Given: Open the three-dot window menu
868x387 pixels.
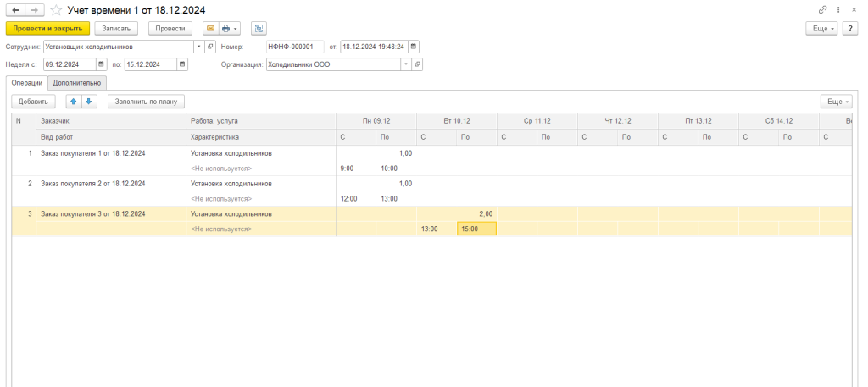Looking at the screenshot, I should point(840,10).
